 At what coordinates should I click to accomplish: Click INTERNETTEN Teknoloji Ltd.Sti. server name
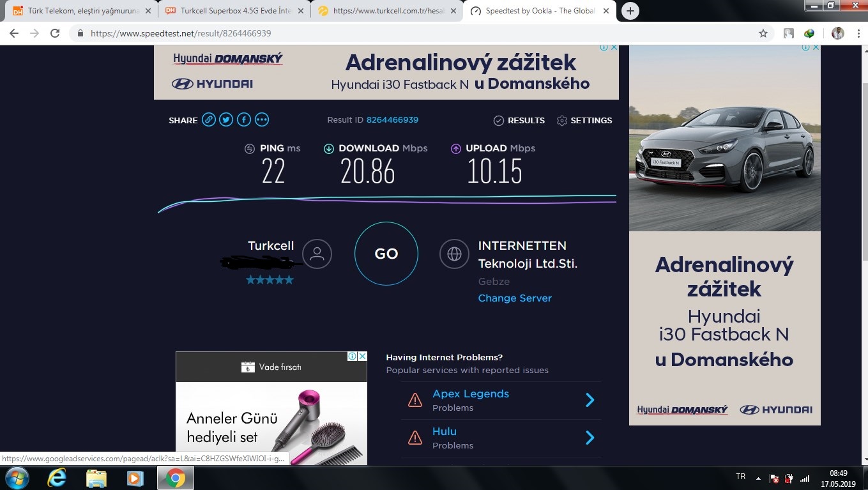(x=528, y=254)
